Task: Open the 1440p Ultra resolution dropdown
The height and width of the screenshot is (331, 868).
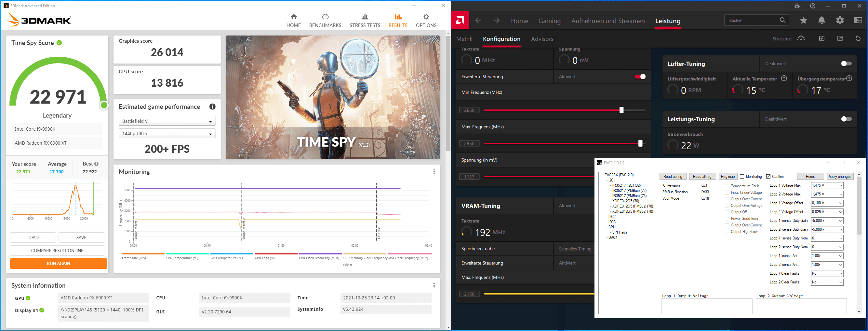Action: point(167,134)
